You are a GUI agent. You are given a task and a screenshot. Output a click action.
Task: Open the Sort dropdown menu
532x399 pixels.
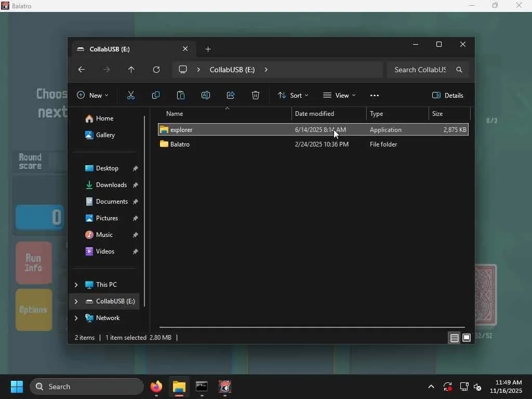tap(293, 96)
